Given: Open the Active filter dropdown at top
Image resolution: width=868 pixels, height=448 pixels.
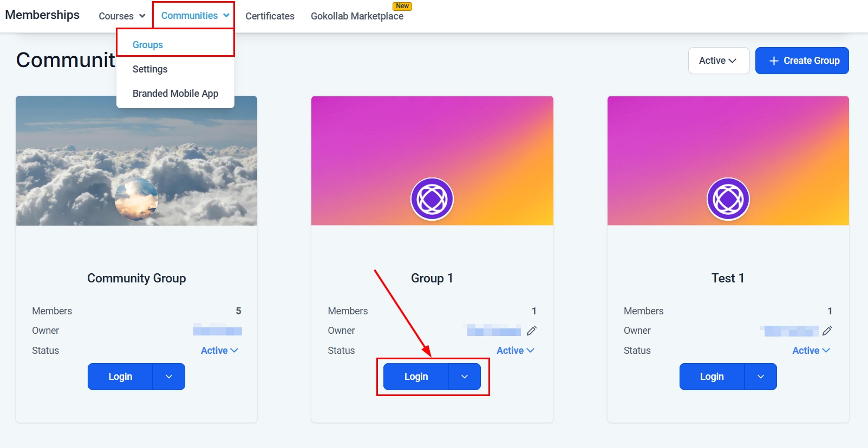Looking at the screenshot, I should click(718, 61).
